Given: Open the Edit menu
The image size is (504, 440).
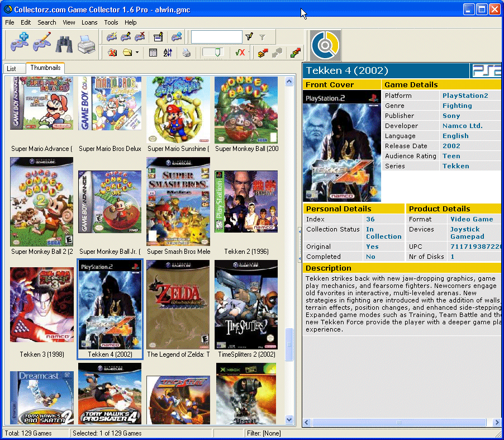Looking at the screenshot, I should point(26,22).
